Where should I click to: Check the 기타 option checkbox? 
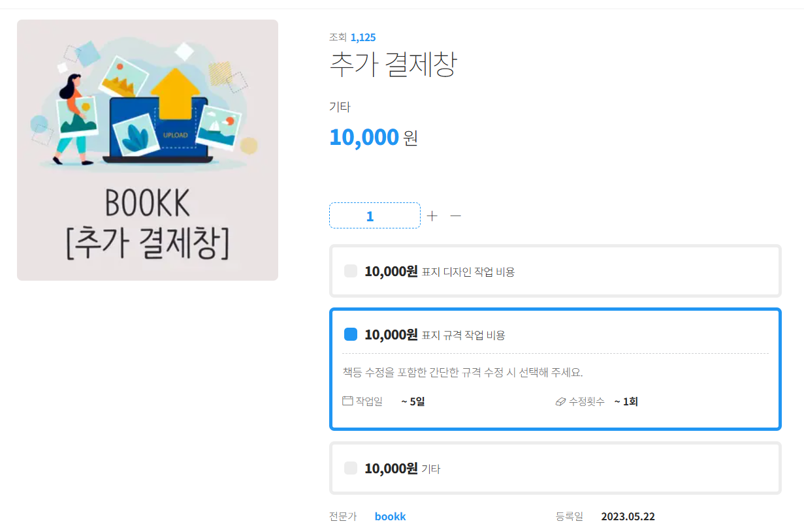351,468
